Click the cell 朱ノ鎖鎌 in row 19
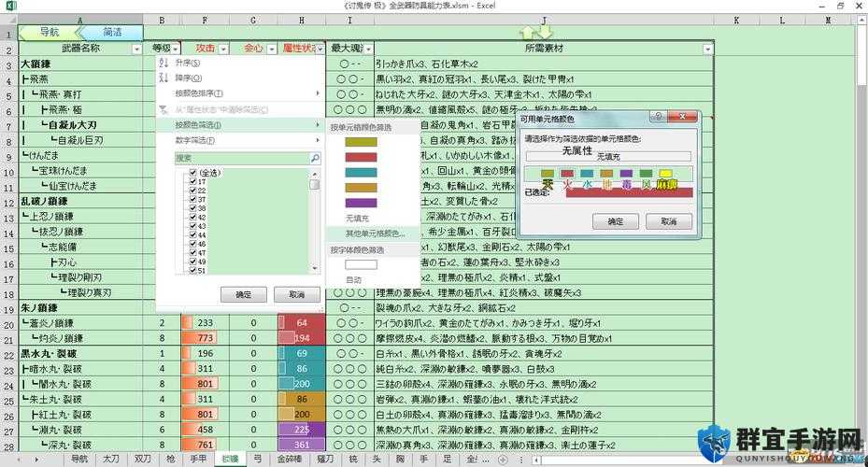Screen dimensions: 868x467 point(81,307)
